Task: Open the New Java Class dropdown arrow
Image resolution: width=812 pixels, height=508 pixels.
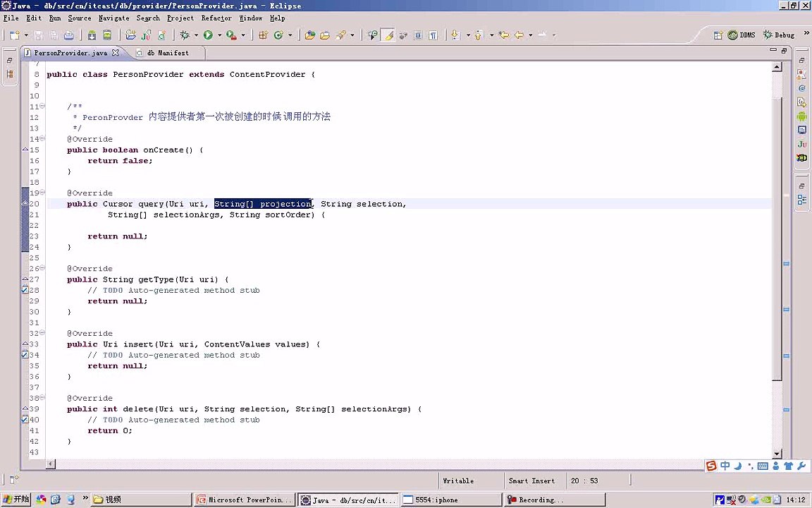Action: [290, 35]
